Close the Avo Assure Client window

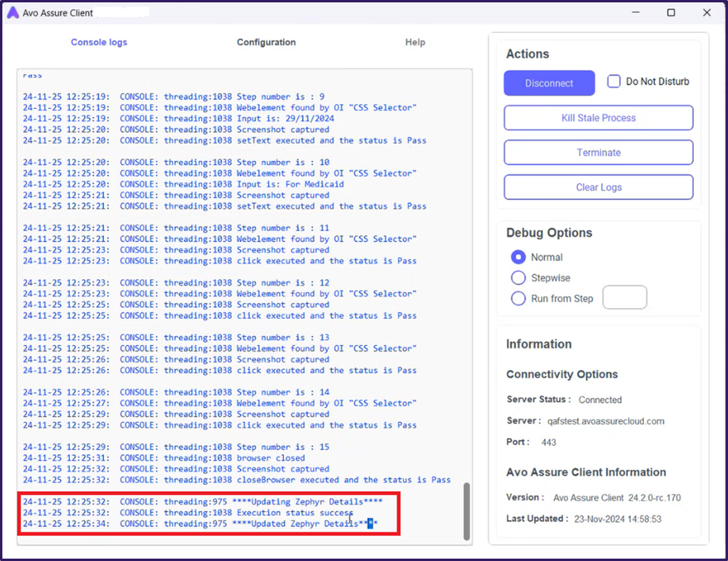pyautogui.click(x=707, y=13)
